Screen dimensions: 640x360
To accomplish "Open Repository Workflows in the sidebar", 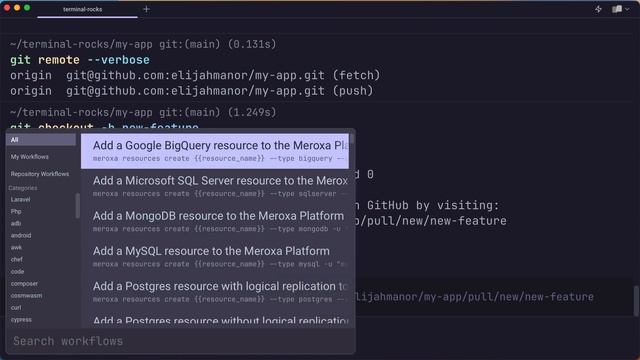I will tap(40, 174).
